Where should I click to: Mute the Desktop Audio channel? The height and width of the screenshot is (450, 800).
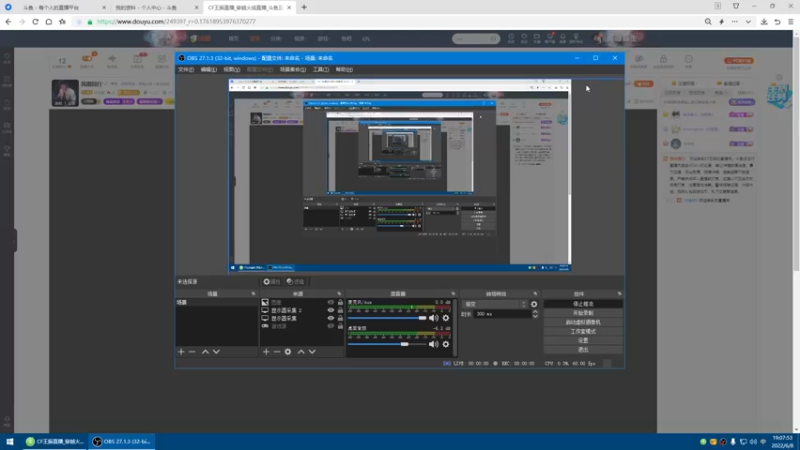click(434, 344)
